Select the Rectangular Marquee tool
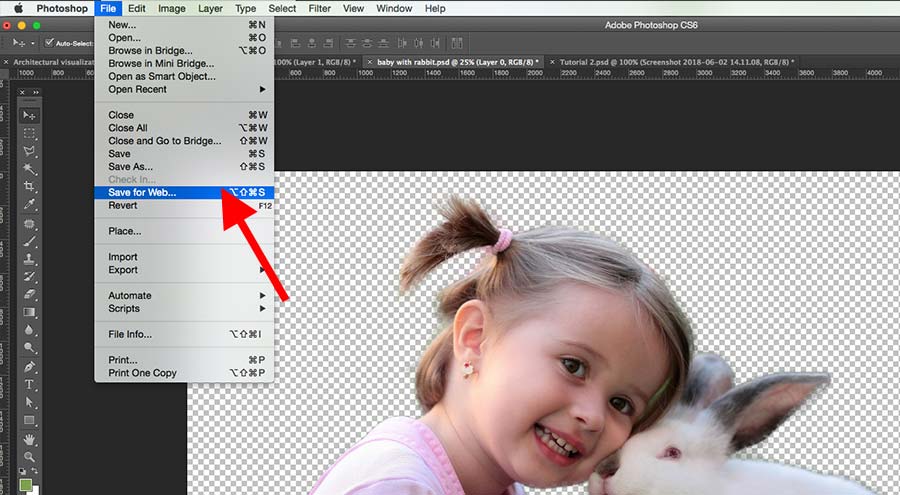Viewport: 900px width, 495px height. coord(29,133)
